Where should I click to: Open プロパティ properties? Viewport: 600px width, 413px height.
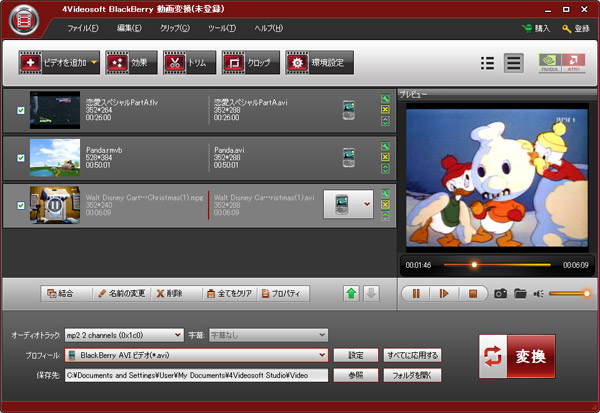click(283, 294)
